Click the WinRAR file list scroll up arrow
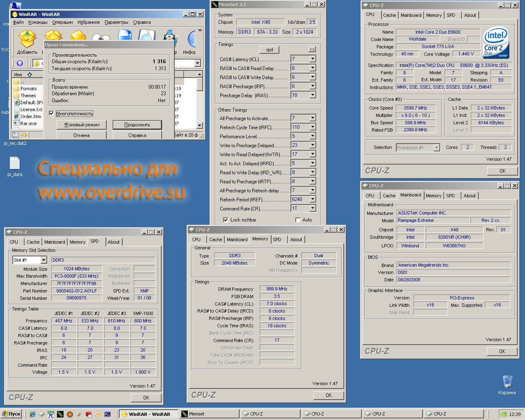 pos(200,74)
